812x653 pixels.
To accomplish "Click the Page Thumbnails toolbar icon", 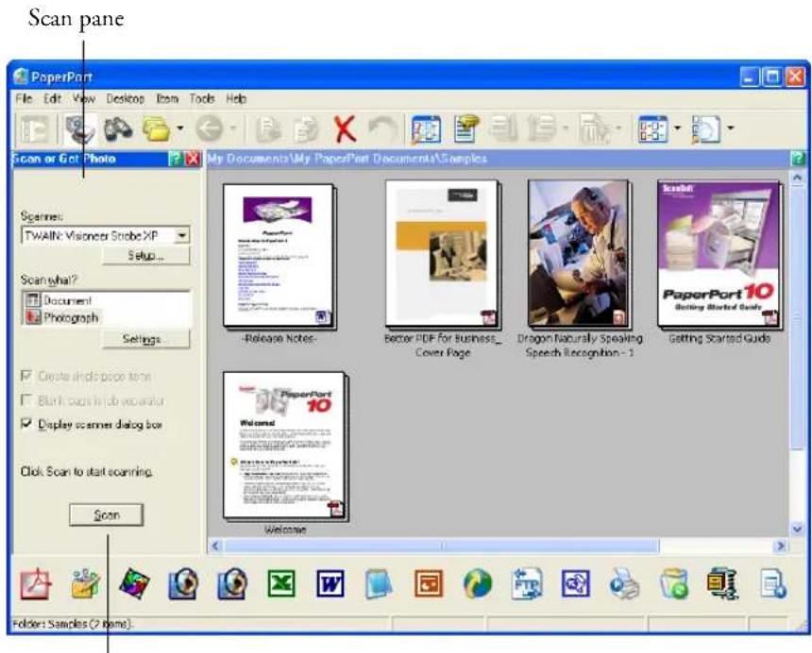I will click(426, 129).
